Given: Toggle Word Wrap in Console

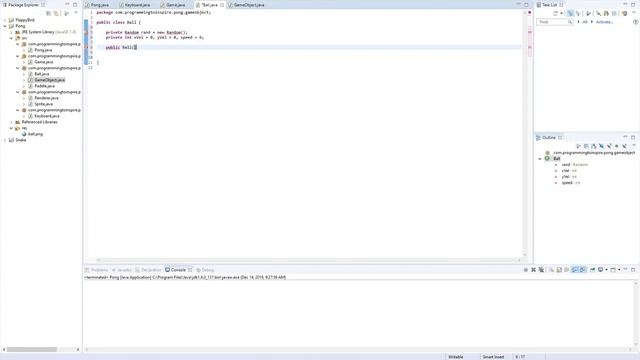Looking at the screenshot, I should [x=567, y=270].
